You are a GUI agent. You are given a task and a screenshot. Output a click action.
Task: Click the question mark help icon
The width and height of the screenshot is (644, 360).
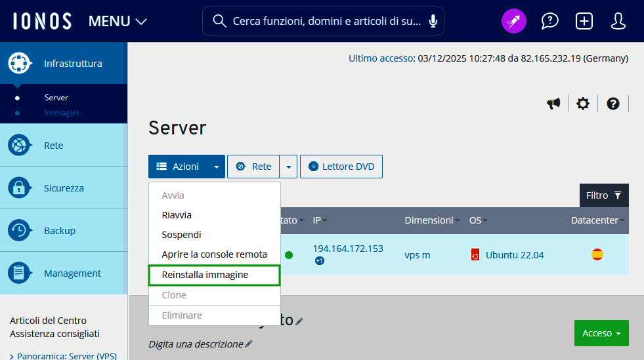tap(612, 104)
